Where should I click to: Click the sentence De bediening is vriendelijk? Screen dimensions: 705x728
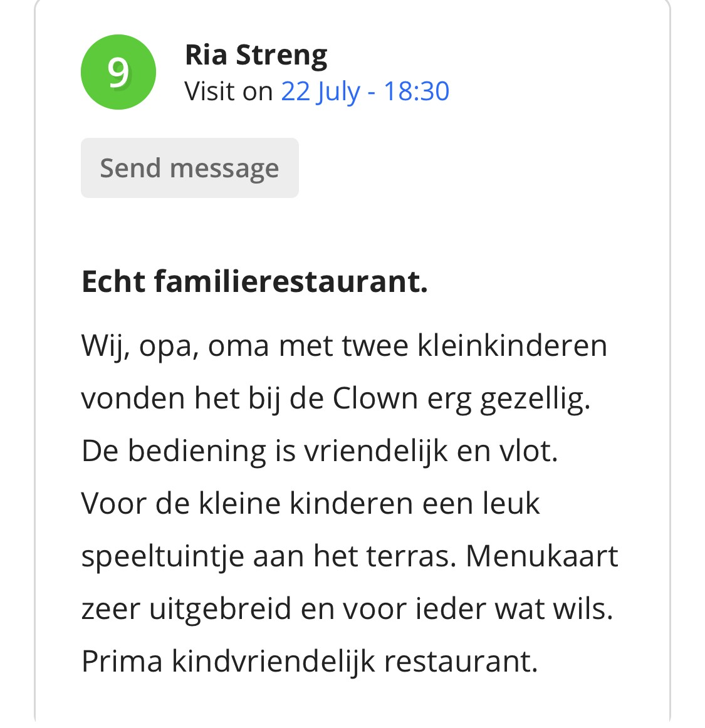320,451
